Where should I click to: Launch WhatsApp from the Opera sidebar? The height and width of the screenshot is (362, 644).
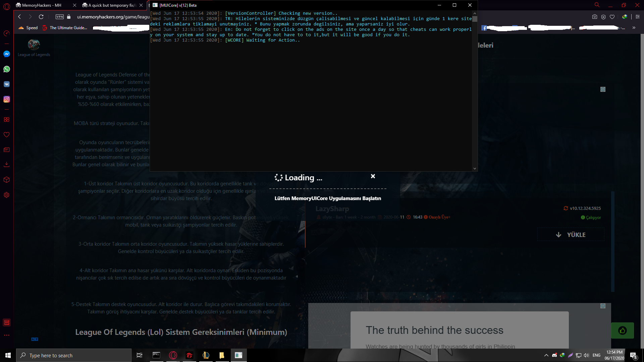[7, 69]
